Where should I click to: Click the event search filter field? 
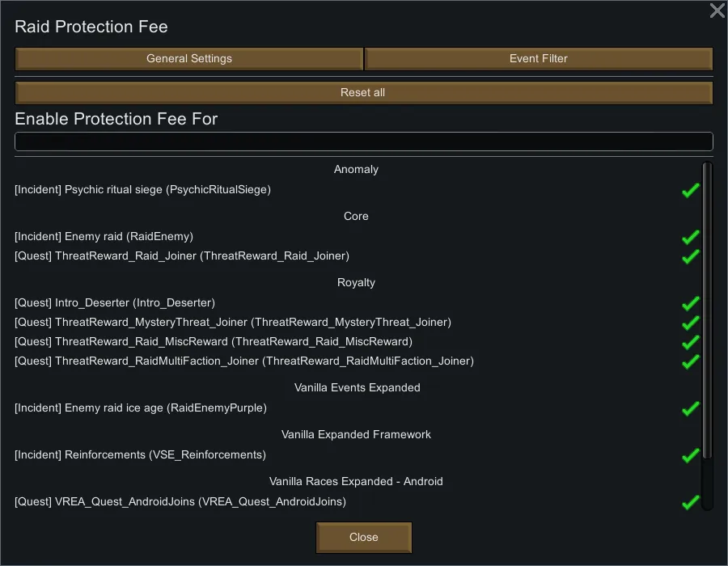[363, 142]
